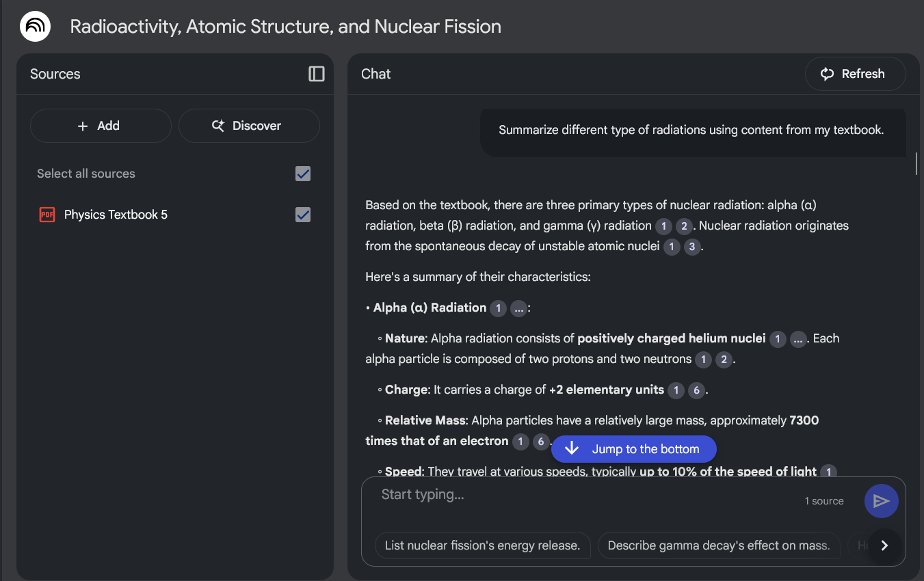The image size is (924, 581).
Task: Click the Add source button
Action: coord(101,126)
